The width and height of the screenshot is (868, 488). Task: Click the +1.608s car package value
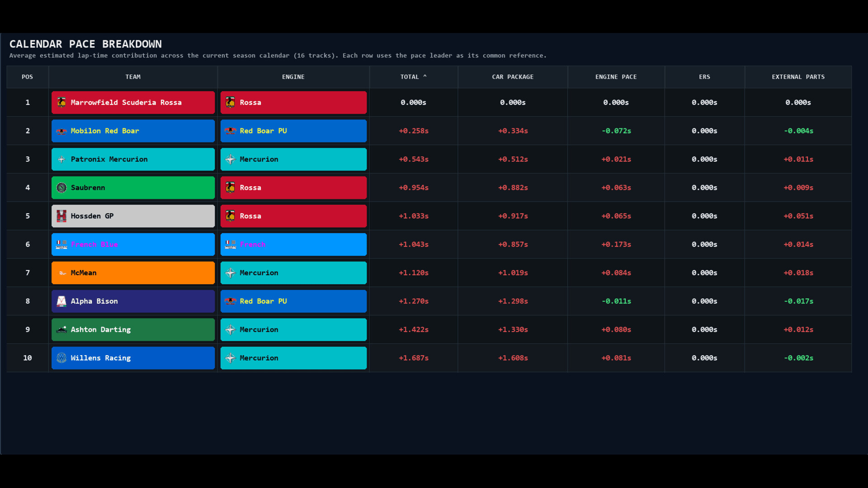(x=513, y=358)
